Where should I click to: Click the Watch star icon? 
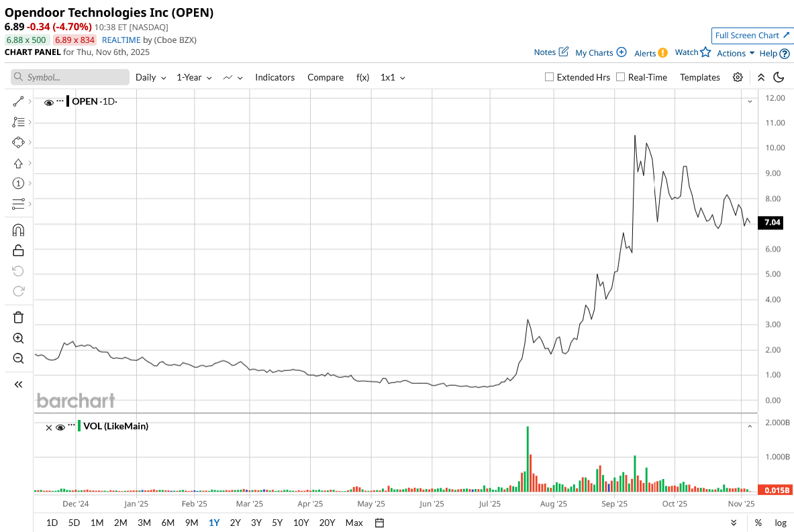point(705,52)
